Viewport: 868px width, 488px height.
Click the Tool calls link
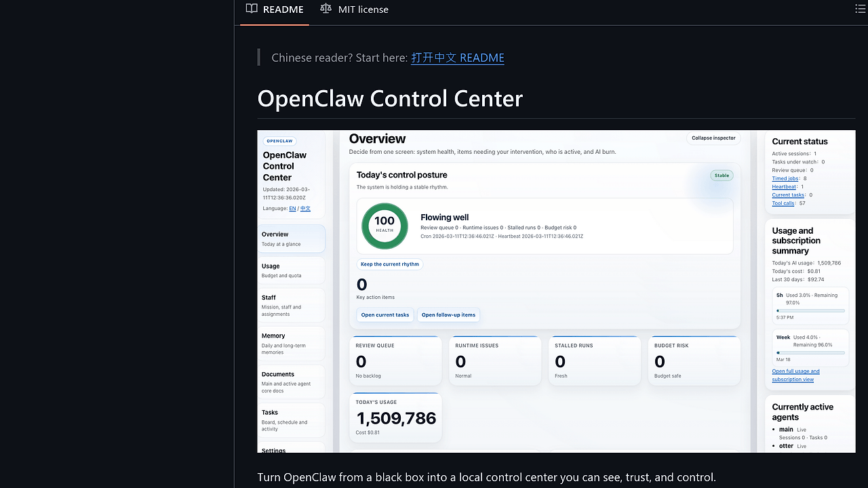click(x=783, y=203)
